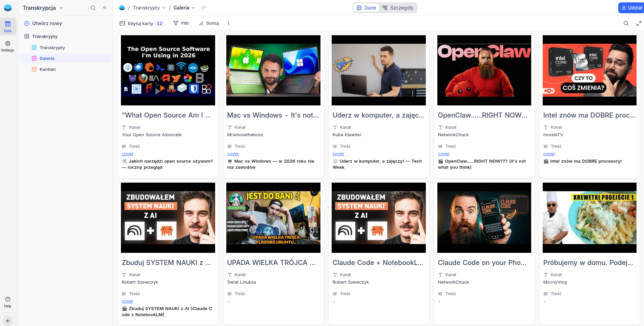The image size is (644, 326).
Task: Open Settings in the left rail
Action: 7,46
